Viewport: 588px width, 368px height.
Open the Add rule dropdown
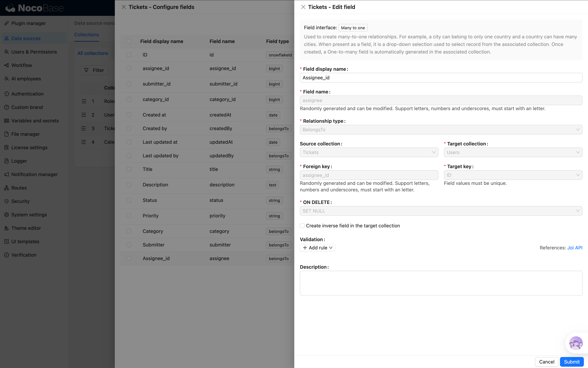tap(317, 248)
